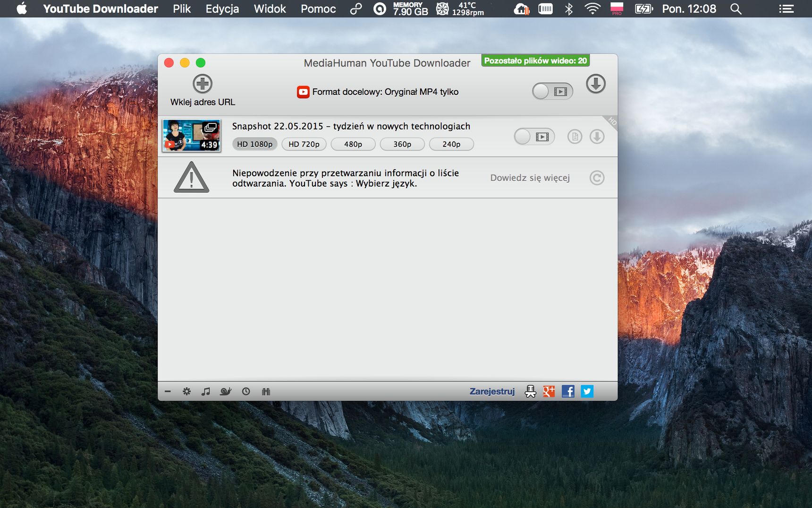Click the snail speed limit icon
The image size is (812, 508).
(226, 391)
